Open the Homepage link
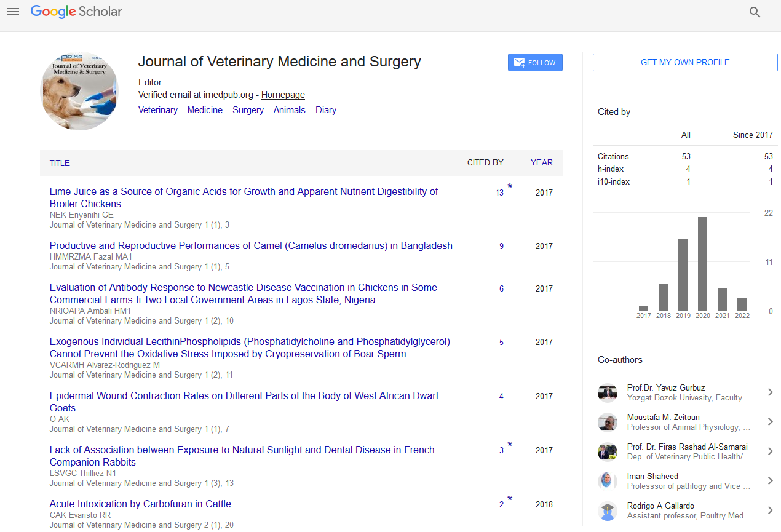 pyautogui.click(x=283, y=95)
